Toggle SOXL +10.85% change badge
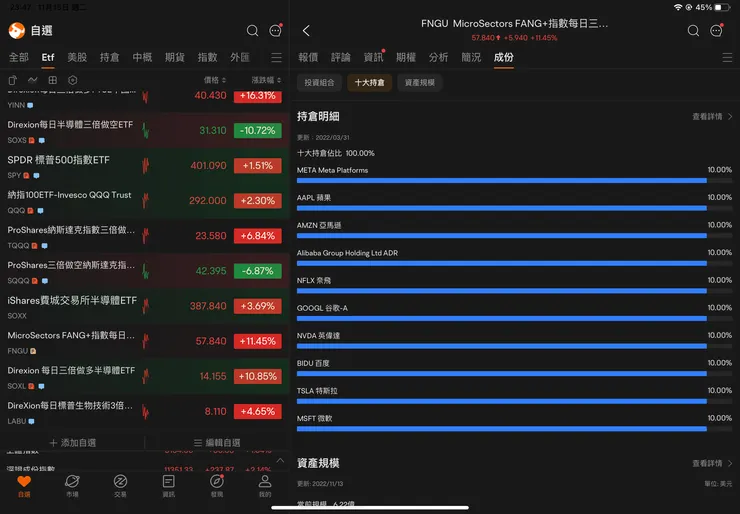 (258, 376)
